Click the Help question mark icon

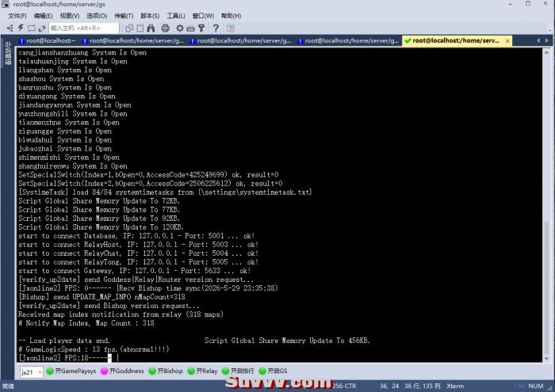click(x=216, y=28)
